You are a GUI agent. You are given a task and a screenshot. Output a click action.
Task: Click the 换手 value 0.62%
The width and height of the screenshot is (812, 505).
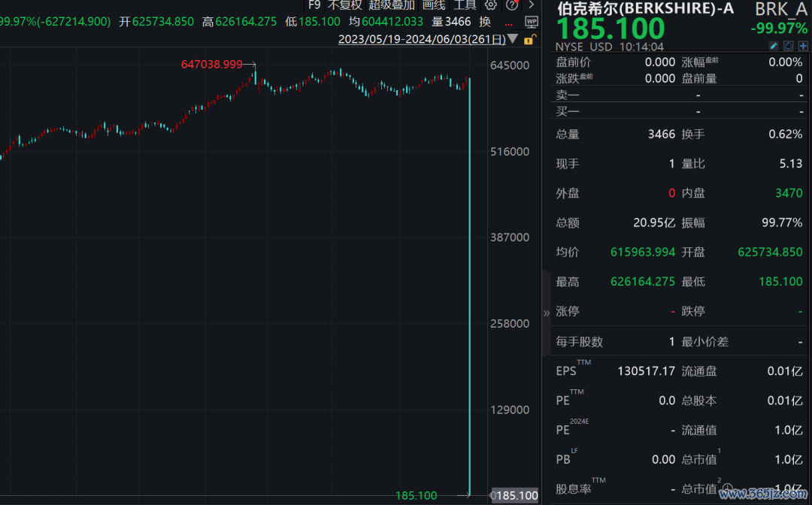pyautogui.click(x=785, y=135)
